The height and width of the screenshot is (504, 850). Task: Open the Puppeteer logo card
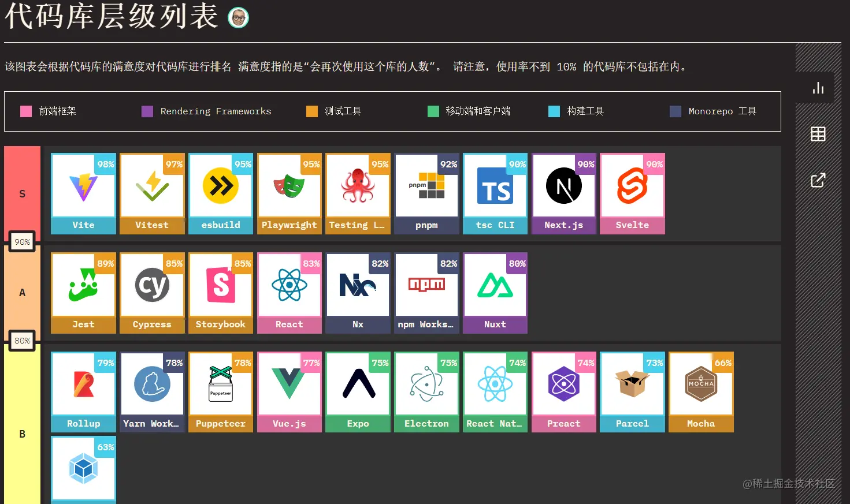221,392
